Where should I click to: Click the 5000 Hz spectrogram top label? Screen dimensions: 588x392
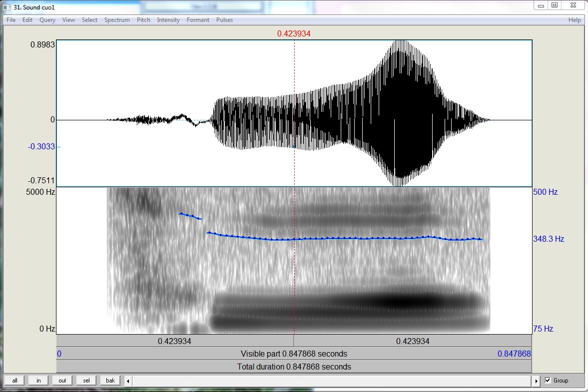[x=40, y=192]
